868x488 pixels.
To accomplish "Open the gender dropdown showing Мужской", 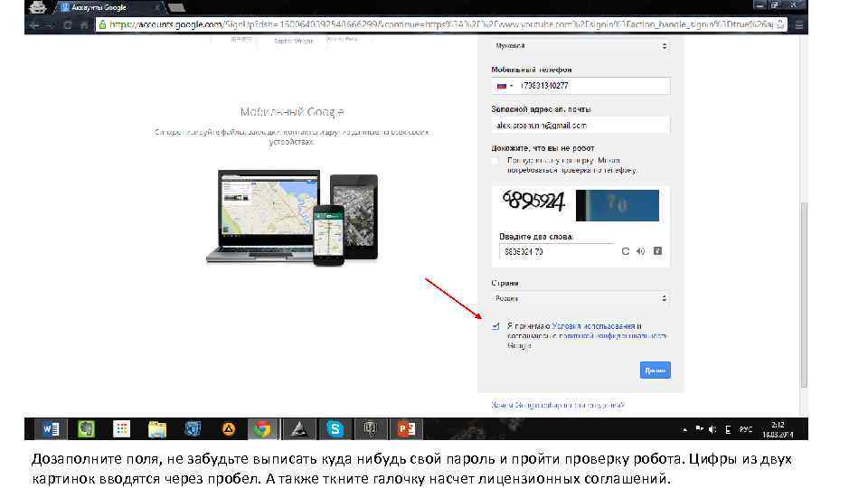I will click(580, 46).
